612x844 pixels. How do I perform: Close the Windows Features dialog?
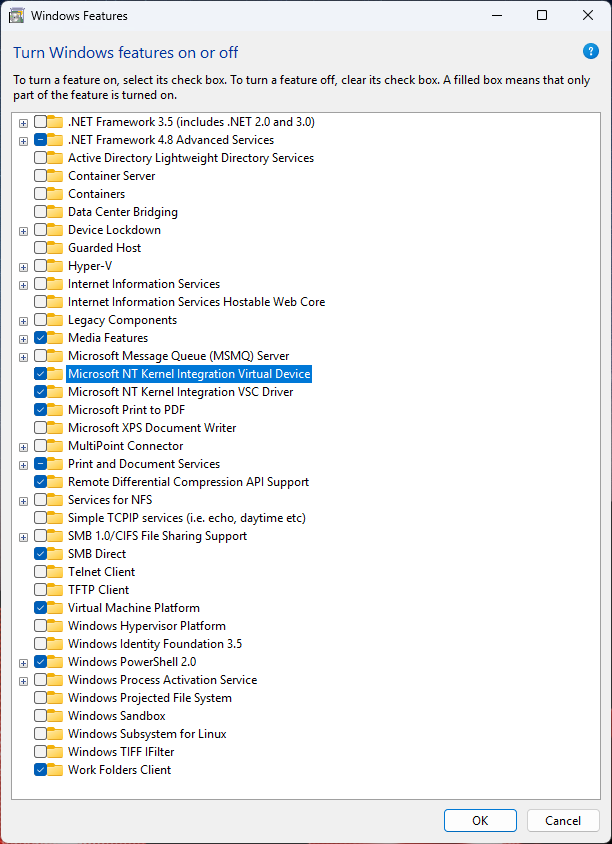pyautogui.click(x=588, y=16)
